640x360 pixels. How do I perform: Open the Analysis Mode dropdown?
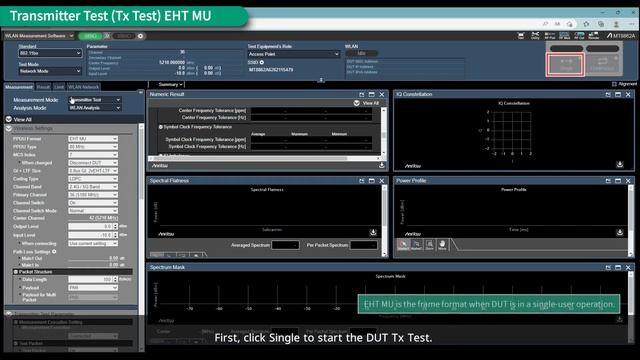point(95,108)
